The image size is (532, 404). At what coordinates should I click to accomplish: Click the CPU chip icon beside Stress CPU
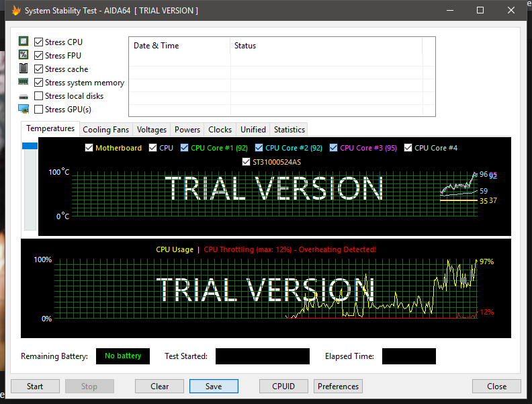(x=24, y=42)
